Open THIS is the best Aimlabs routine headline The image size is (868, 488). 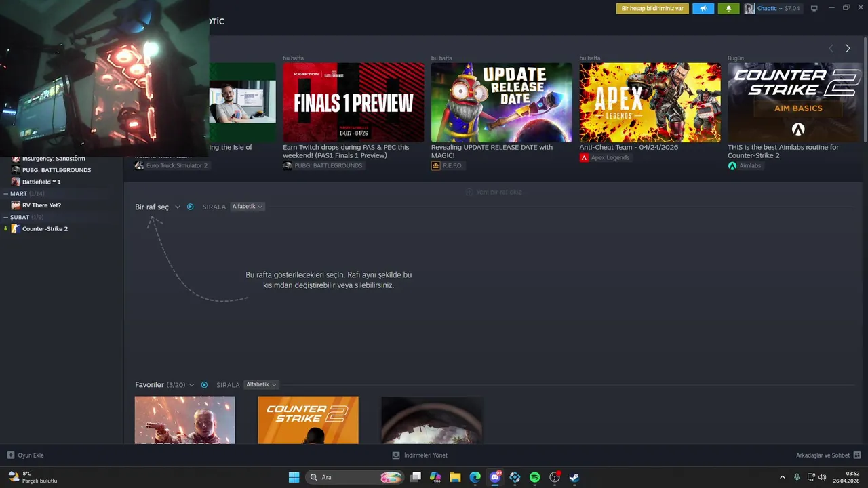coord(783,151)
